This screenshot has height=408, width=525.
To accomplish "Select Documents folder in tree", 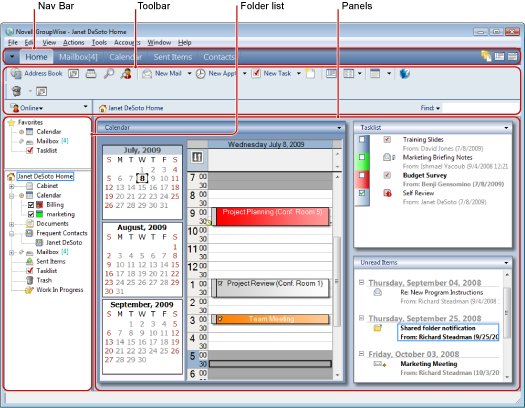I will (47, 223).
